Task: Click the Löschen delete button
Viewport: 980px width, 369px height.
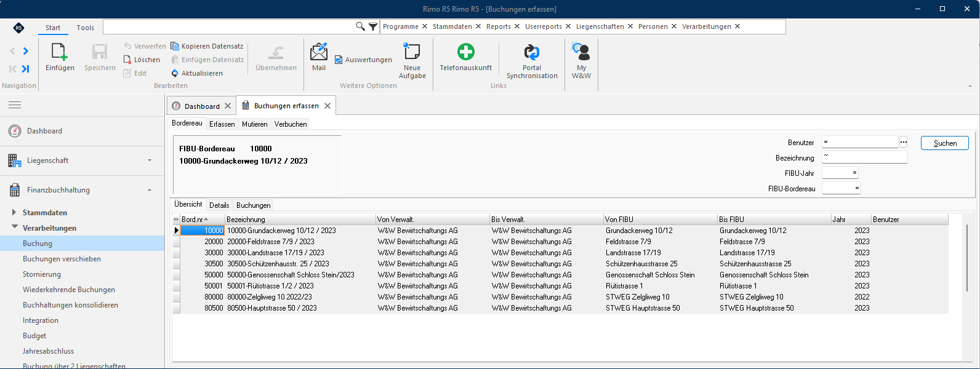Action: tap(142, 60)
